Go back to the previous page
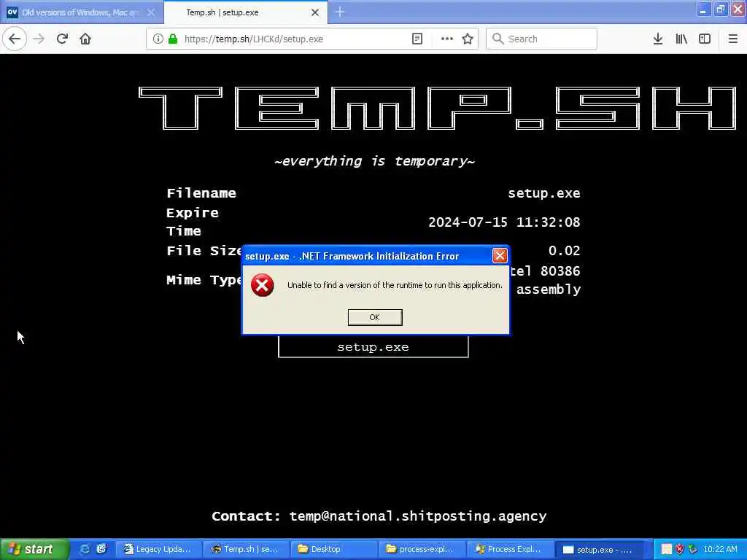747x560 pixels. point(15,39)
